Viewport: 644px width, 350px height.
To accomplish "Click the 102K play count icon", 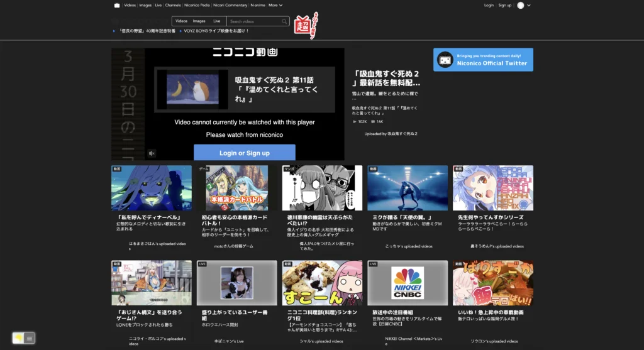I will (355, 121).
